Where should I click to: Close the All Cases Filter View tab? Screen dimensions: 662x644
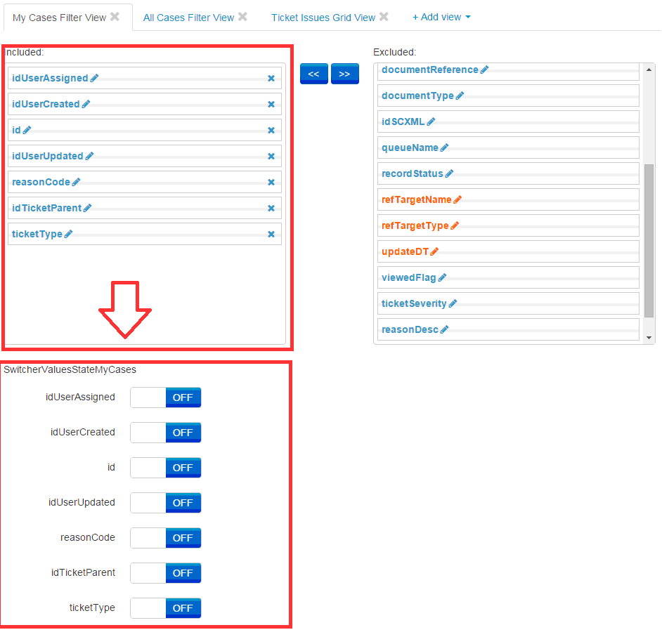pos(242,17)
